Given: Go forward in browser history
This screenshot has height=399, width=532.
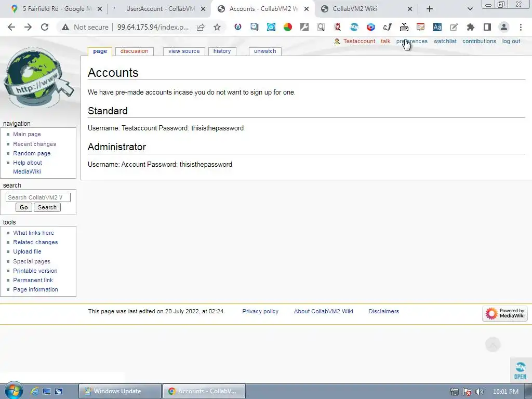Looking at the screenshot, I should tap(28, 27).
